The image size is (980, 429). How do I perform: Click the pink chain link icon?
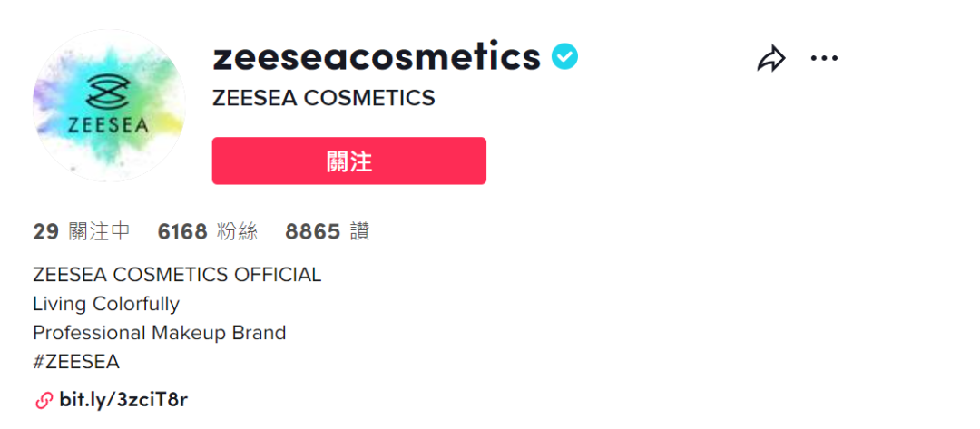pos(43,400)
